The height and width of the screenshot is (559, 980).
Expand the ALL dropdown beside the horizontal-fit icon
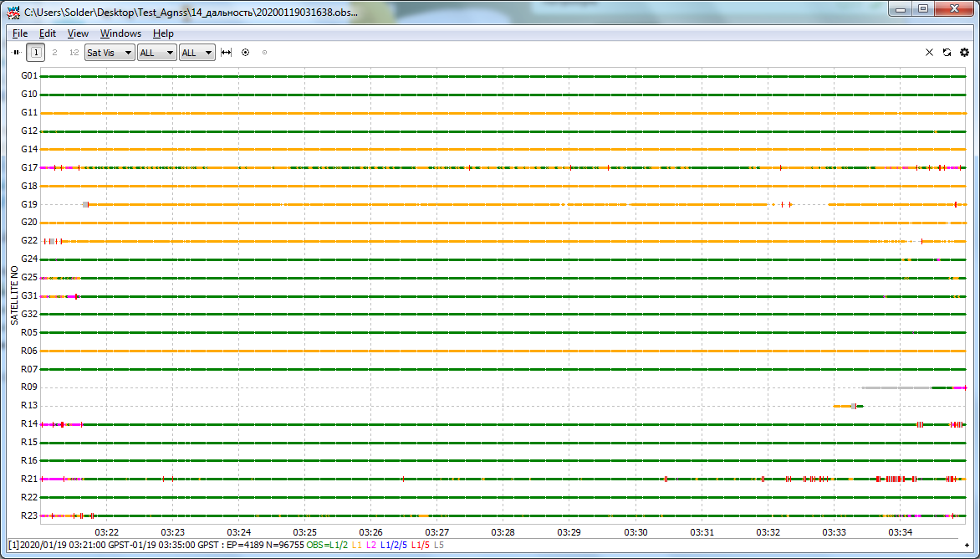pyautogui.click(x=197, y=53)
